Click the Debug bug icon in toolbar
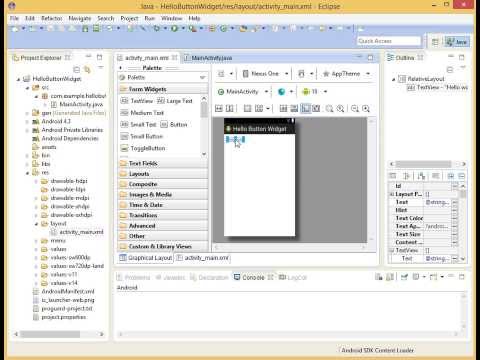Viewport: 480px width, 360px height. 156,29
